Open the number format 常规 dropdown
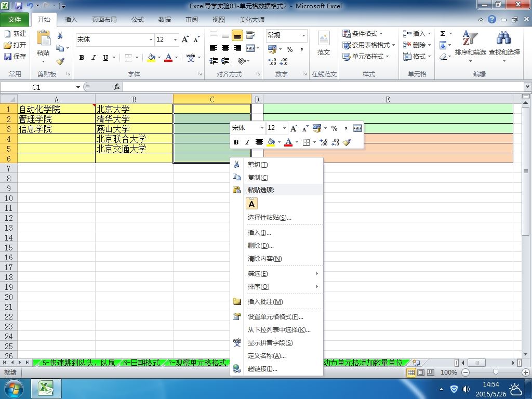The width and height of the screenshot is (532, 399). coord(303,35)
